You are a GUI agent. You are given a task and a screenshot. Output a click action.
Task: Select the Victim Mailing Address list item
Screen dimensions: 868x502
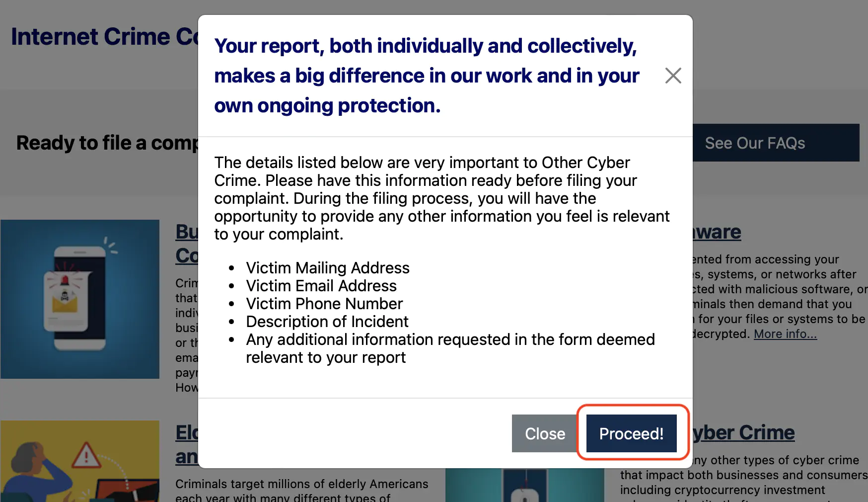coord(328,268)
